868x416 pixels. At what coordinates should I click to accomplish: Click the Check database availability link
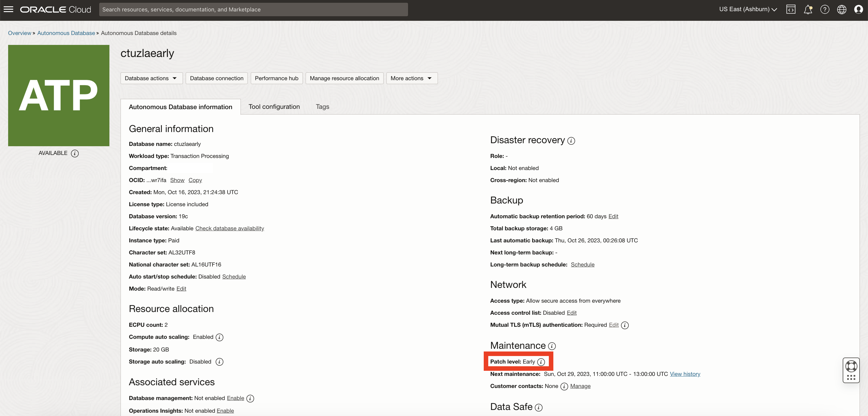(229, 228)
